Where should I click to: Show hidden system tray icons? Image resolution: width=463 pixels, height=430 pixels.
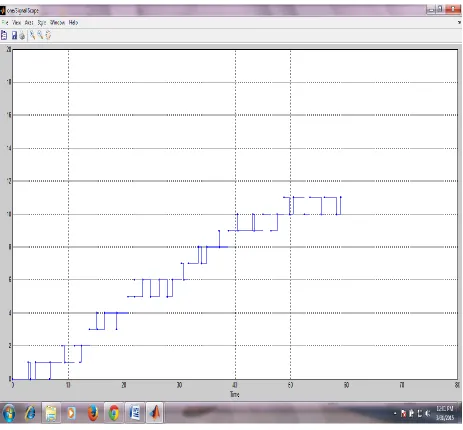[395, 414]
